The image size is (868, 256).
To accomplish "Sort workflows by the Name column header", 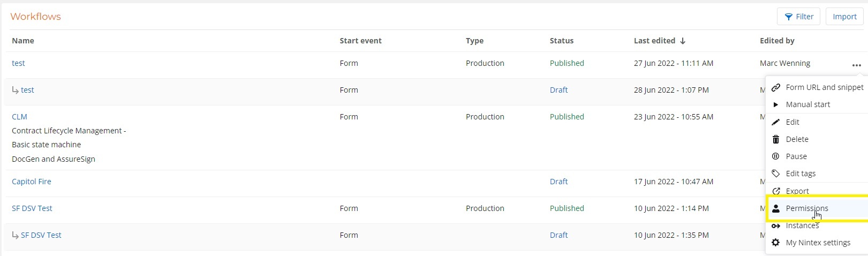I will 23,41.
